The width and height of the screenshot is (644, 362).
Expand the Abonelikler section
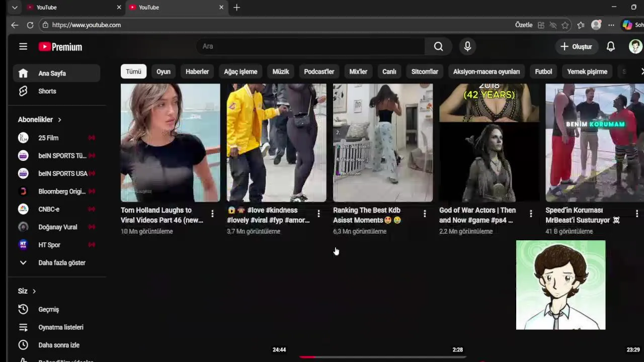point(40,120)
